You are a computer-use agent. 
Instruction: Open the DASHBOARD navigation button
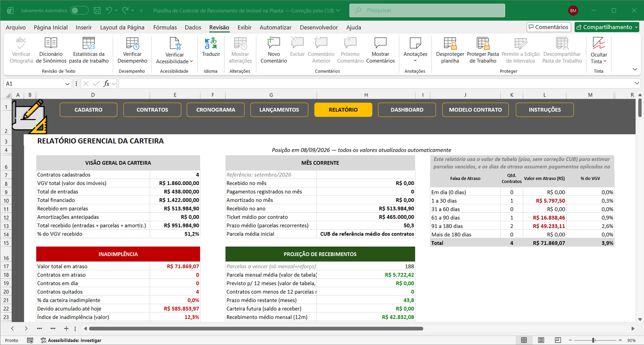click(407, 110)
